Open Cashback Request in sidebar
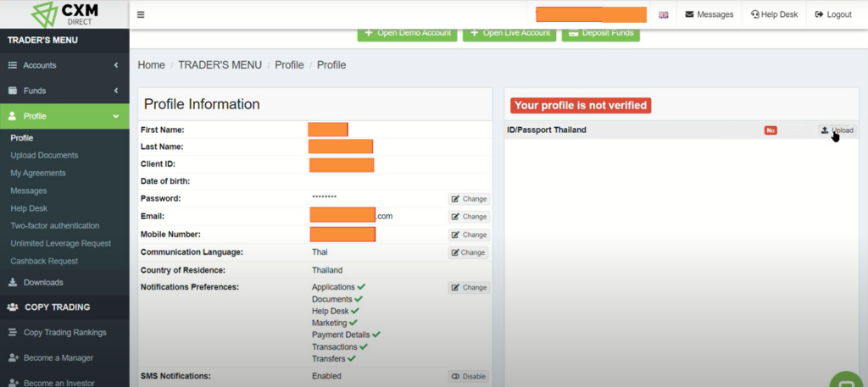Screen dimensions: 868x387 [x=44, y=261]
